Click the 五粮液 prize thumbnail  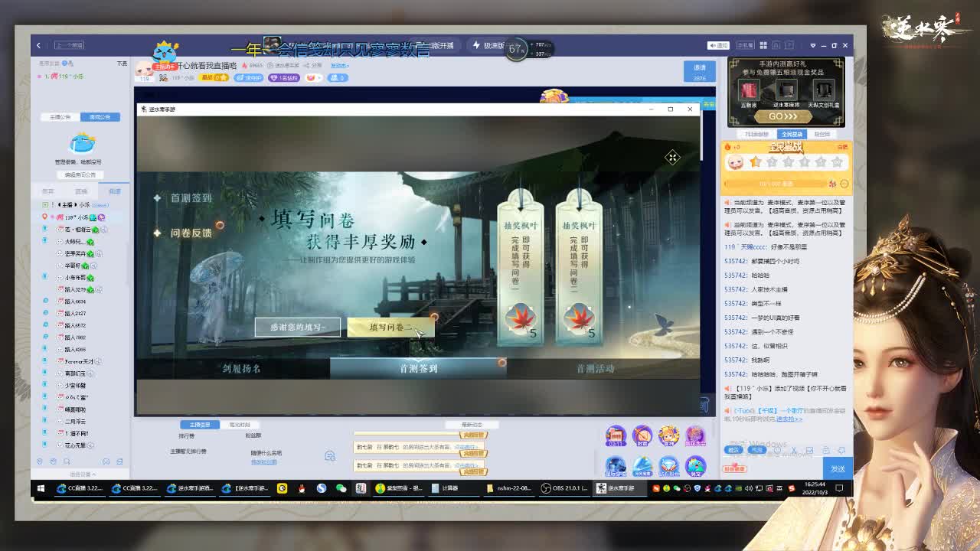(748, 90)
